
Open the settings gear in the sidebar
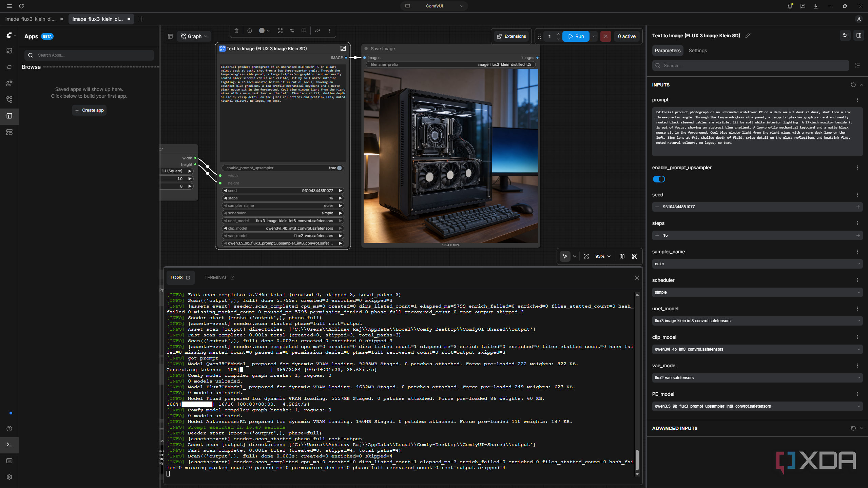click(9, 477)
